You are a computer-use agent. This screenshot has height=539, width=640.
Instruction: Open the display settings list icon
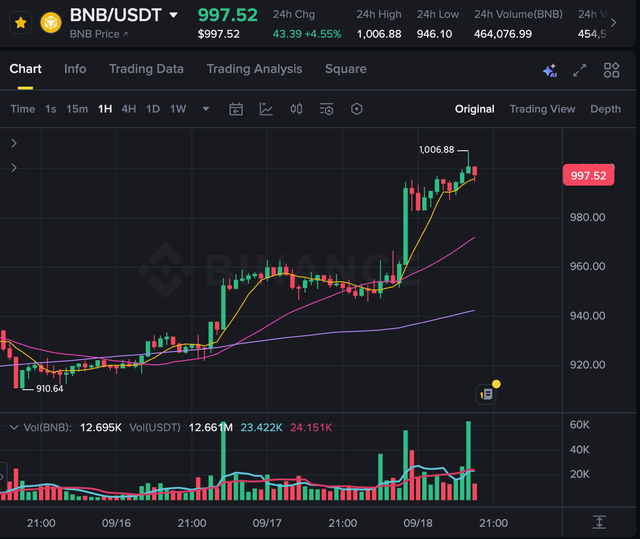tap(327, 109)
